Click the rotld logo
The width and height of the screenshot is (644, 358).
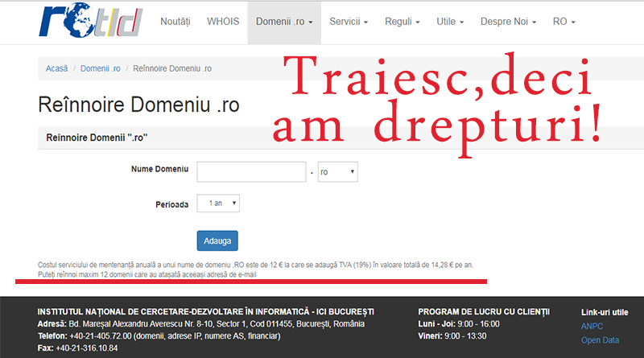[x=91, y=19]
